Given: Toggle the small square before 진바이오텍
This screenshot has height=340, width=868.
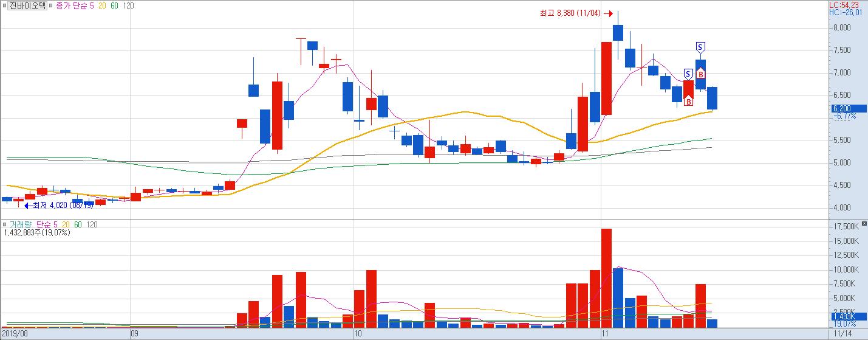Looking at the screenshot, I should click(x=4, y=5).
